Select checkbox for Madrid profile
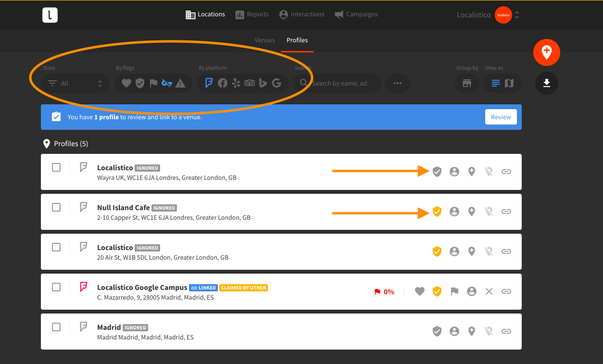The width and height of the screenshot is (603, 364). click(56, 327)
